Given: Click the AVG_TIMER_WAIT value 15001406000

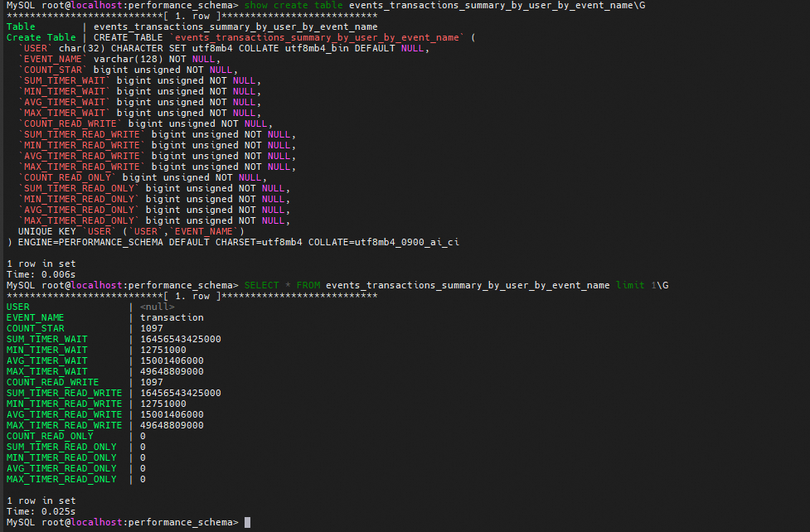Looking at the screenshot, I should coord(172,361).
